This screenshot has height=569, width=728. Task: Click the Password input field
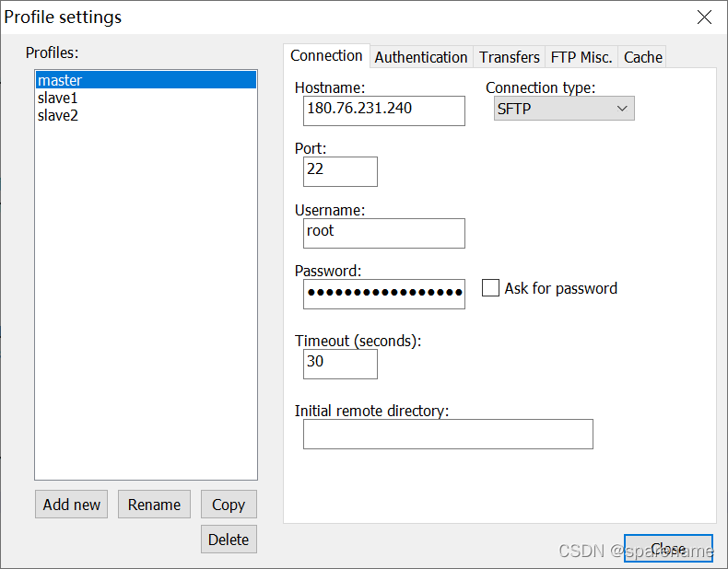click(384, 294)
